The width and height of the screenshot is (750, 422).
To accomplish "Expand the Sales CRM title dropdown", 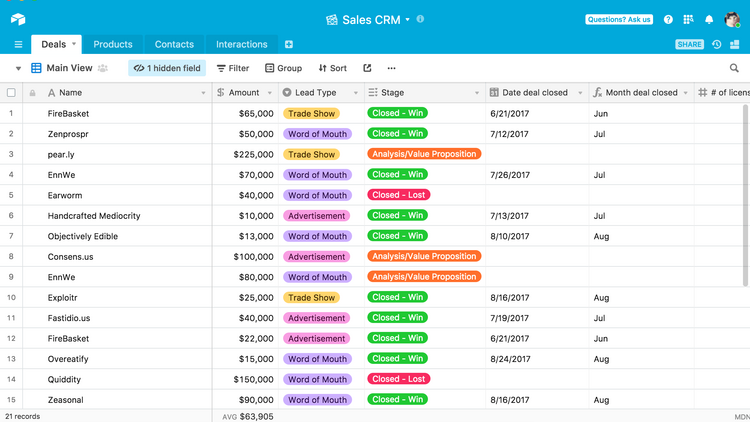I will (x=408, y=19).
